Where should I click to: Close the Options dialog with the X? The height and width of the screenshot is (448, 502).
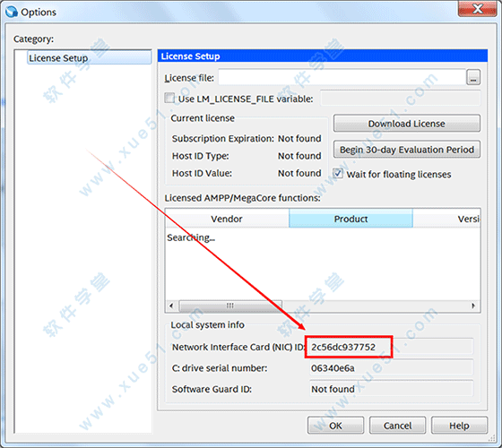coord(477,9)
